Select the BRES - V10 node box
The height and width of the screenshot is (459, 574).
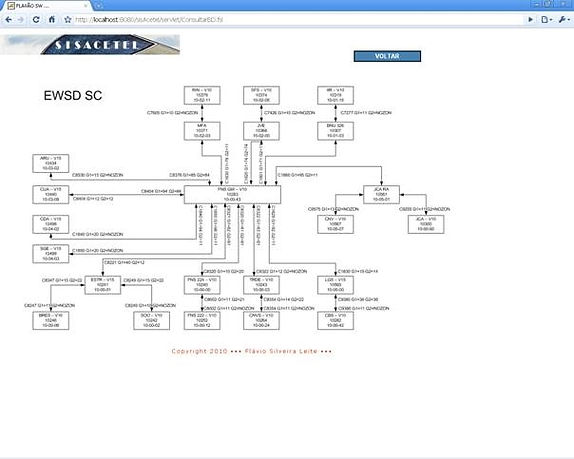coord(51,321)
